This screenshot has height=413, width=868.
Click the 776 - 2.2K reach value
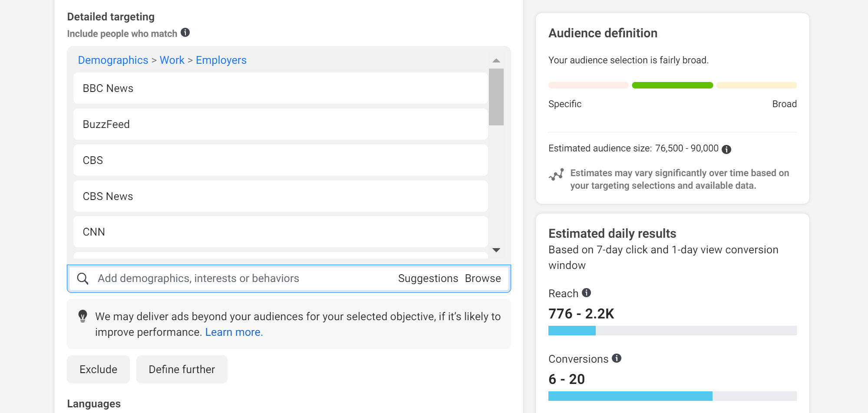[x=581, y=314]
